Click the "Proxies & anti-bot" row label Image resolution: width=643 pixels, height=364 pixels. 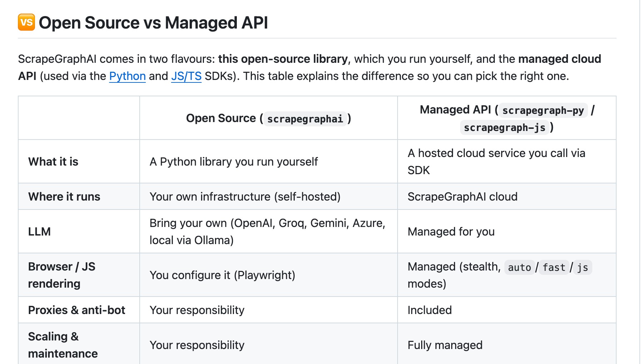click(77, 310)
